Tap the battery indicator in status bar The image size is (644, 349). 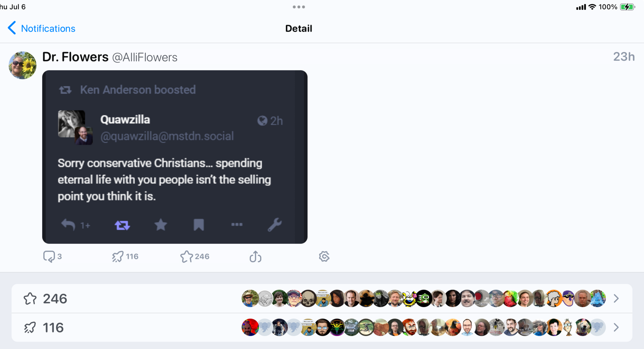(x=627, y=7)
